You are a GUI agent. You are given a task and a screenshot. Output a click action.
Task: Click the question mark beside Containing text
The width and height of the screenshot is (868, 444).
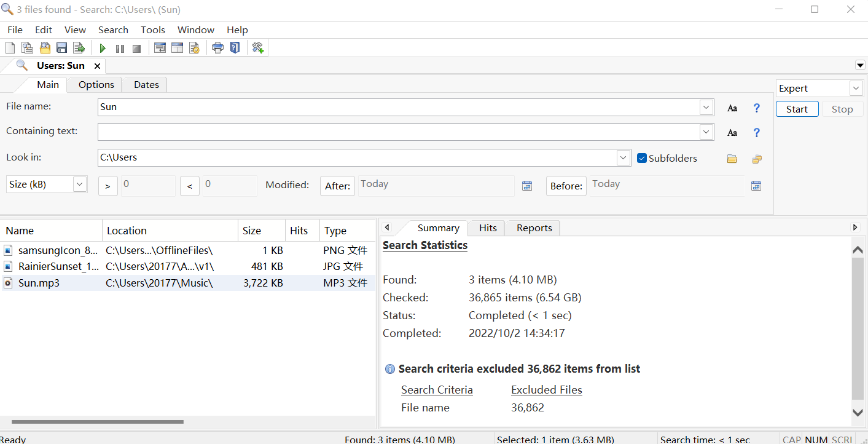tap(757, 133)
